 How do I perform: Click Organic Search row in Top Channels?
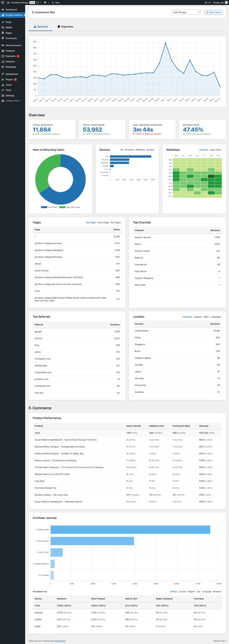177,237
